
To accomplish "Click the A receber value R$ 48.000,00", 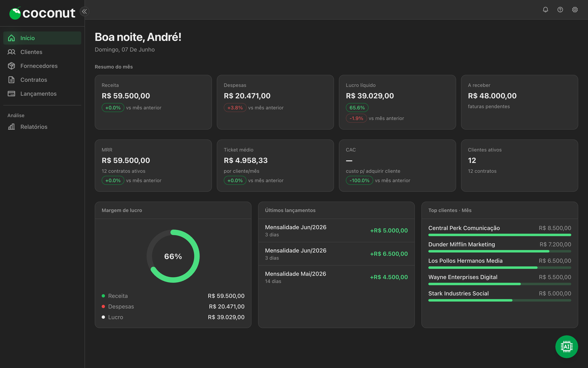I will (492, 96).
